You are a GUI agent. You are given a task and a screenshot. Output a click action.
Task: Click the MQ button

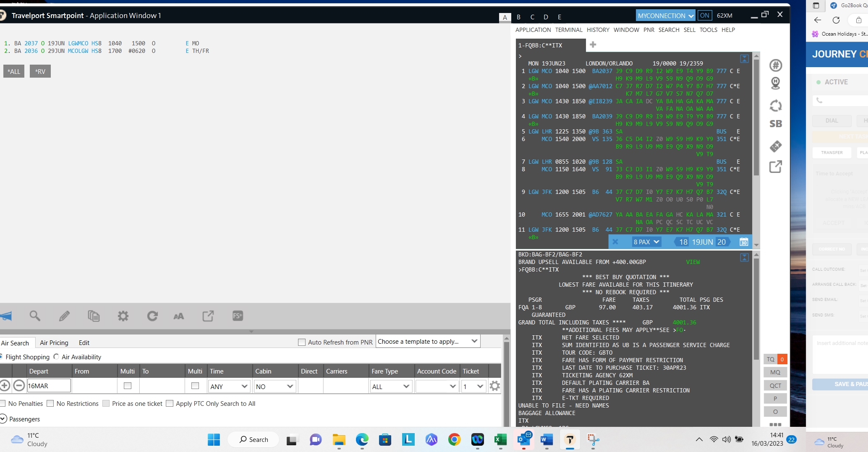coord(775,372)
